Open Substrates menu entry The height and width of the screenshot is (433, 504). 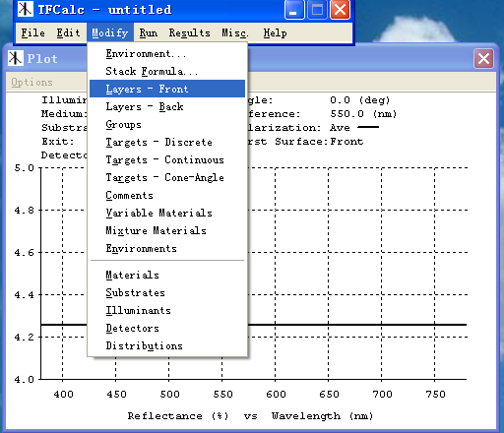point(167,292)
